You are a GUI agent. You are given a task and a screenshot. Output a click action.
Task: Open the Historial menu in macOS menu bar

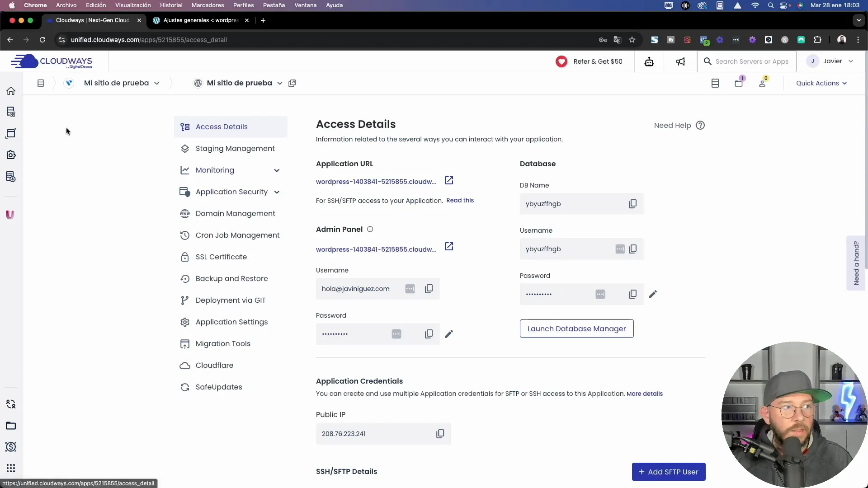[171, 5]
